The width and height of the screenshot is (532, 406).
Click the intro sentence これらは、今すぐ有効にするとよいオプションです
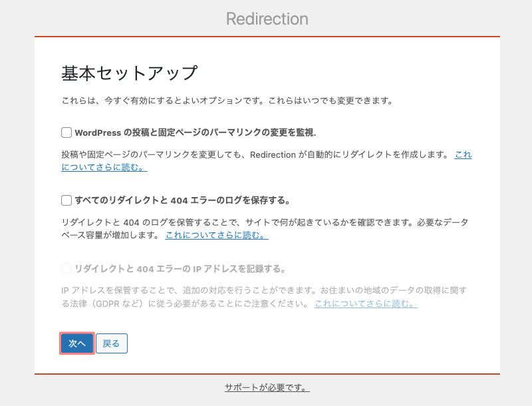tap(163, 101)
